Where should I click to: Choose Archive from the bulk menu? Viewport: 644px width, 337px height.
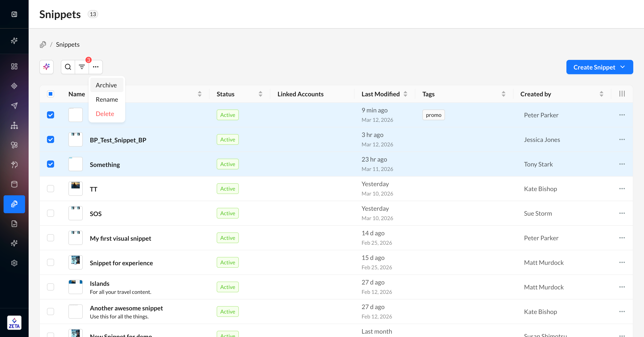(x=106, y=85)
